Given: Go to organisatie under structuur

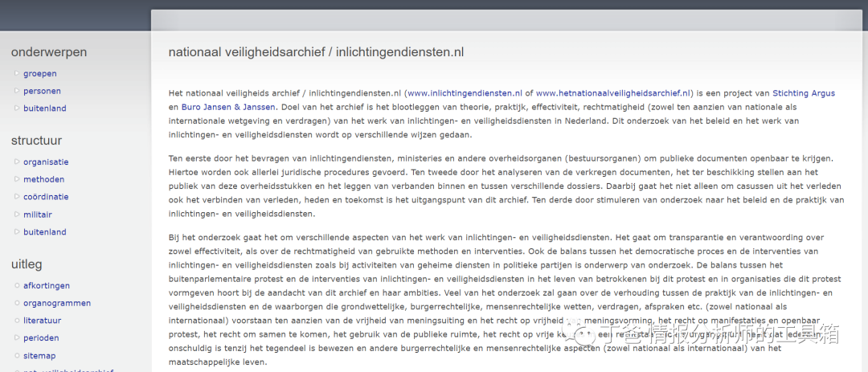Looking at the screenshot, I should (46, 162).
